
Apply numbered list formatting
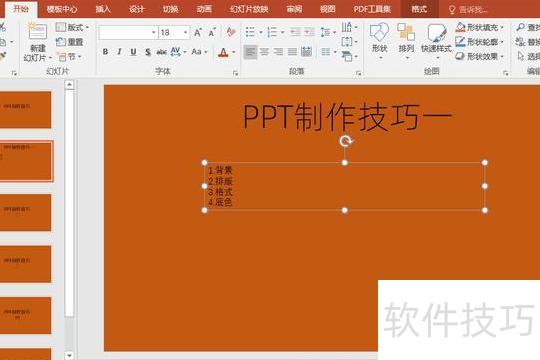pyautogui.click(x=272, y=32)
